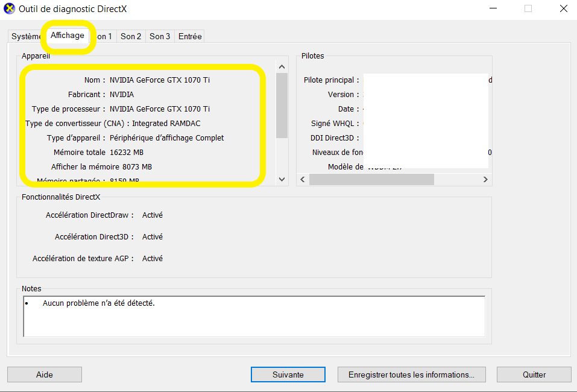
Task: Open the Entrée tab
Action: 190,36
